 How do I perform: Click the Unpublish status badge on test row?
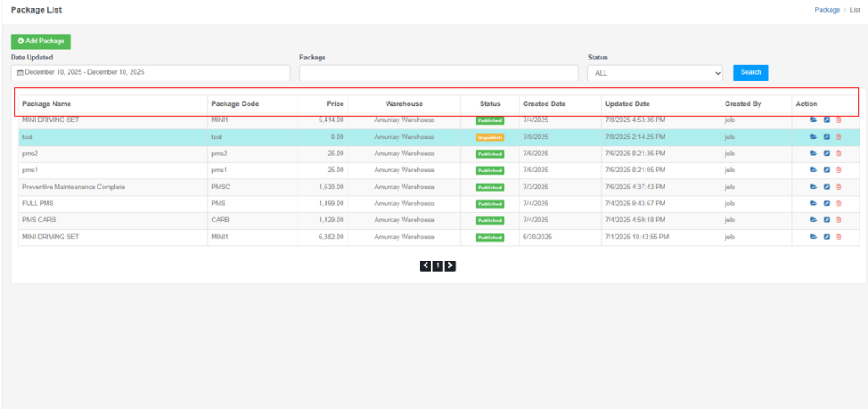point(490,137)
